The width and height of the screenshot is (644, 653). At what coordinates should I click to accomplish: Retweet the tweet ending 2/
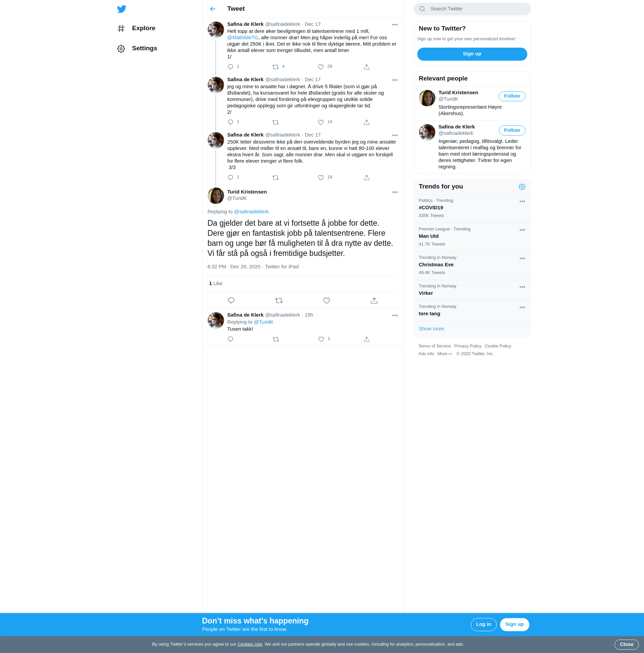275,122
